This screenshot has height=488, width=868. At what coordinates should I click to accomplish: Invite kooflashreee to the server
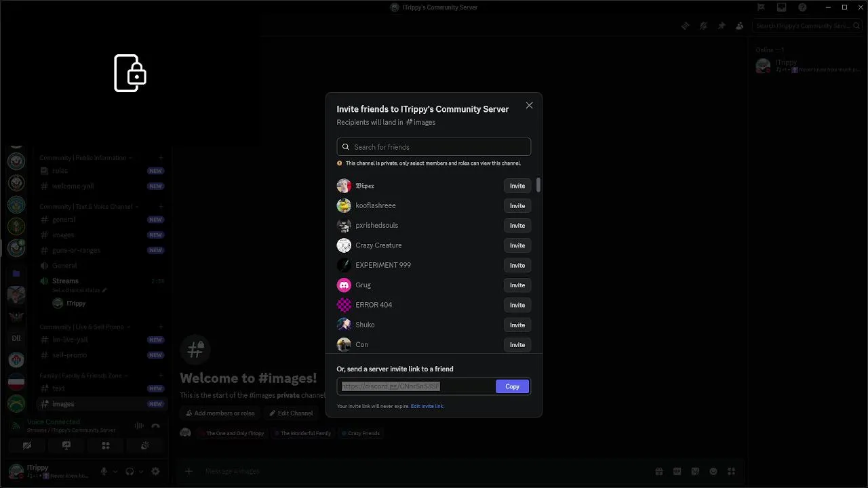click(x=517, y=205)
